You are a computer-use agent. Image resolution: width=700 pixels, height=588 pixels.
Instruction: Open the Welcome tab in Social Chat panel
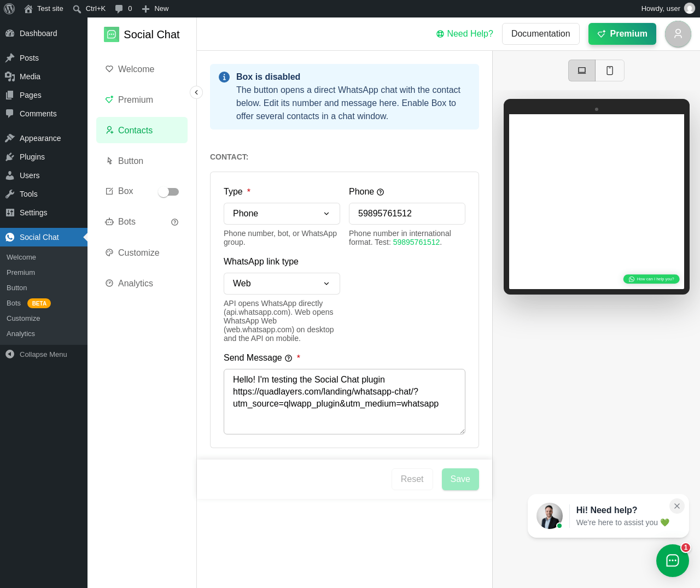pos(142,69)
